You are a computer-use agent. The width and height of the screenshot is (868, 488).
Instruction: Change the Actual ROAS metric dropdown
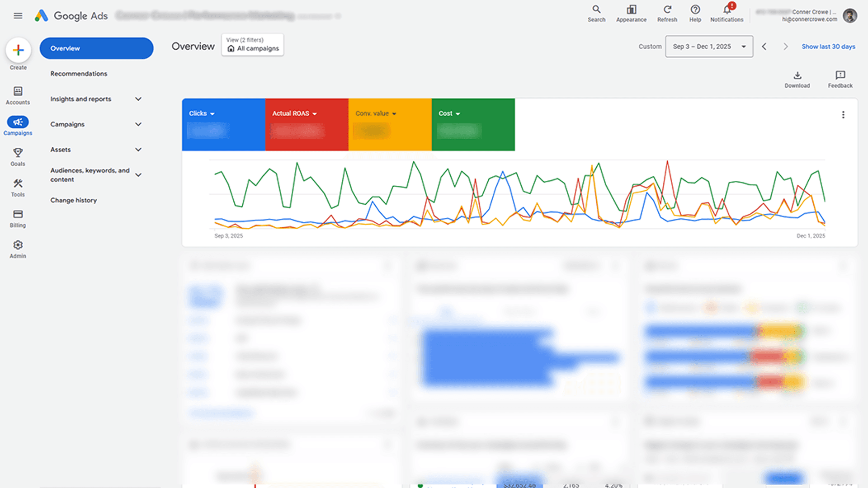coord(295,113)
